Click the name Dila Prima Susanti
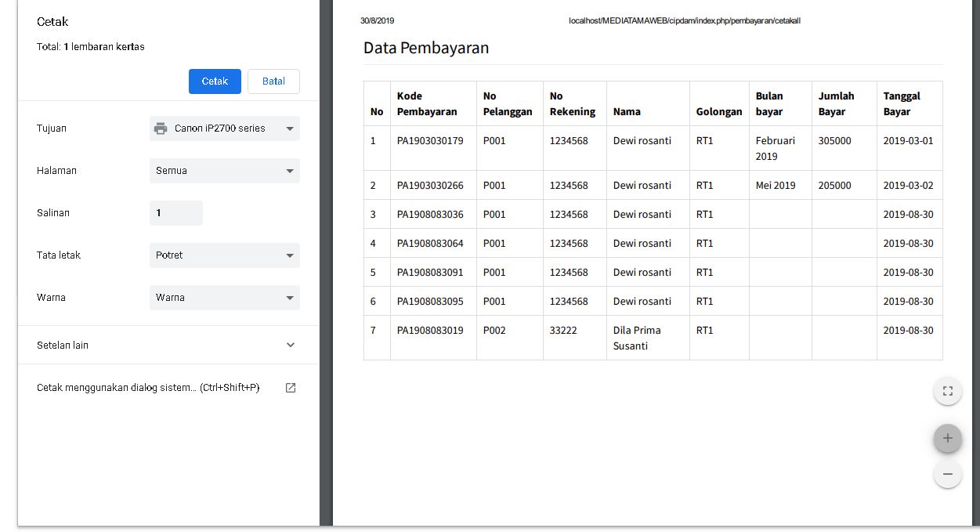 coord(637,338)
